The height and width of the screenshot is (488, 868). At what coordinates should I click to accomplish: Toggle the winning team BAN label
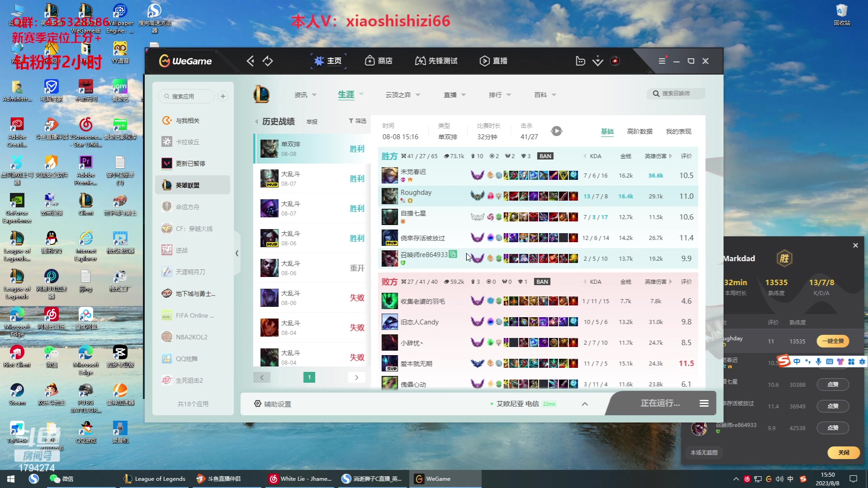545,156
